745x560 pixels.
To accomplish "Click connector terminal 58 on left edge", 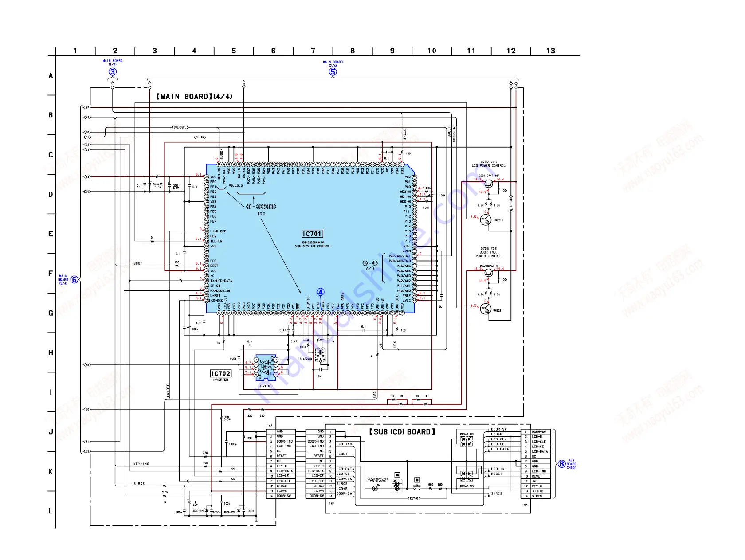I will coord(87,365).
